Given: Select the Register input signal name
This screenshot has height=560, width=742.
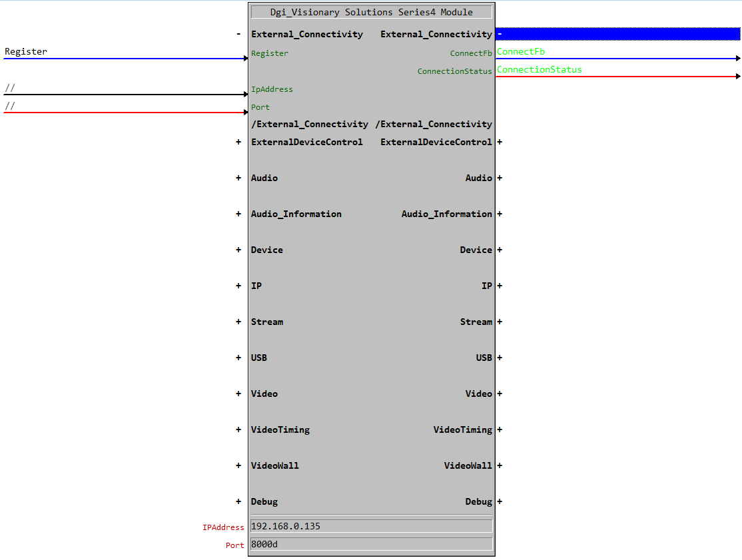Looking at the screenshot, I should pyautogui.click(x=26, y=51).
